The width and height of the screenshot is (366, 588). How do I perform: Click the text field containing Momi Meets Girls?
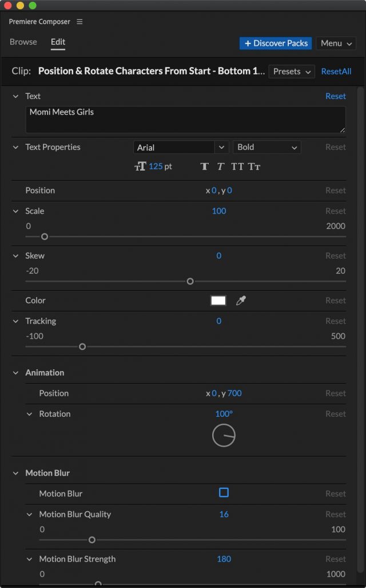coord(185,120)
